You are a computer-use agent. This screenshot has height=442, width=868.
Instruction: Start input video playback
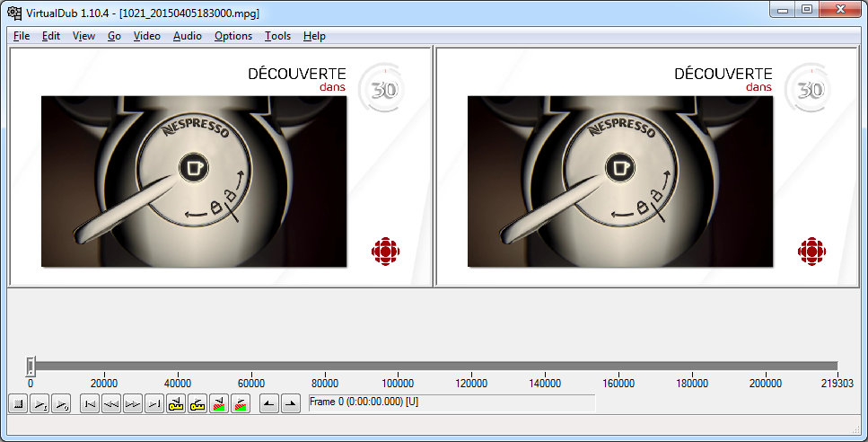(x=39, y=404)
